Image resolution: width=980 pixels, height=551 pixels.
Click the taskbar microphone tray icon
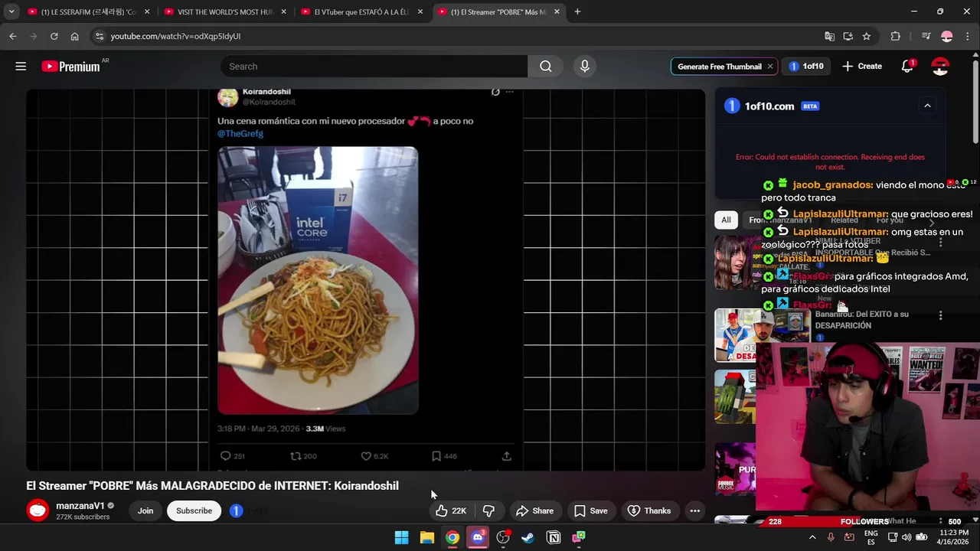tap(831, 537)
